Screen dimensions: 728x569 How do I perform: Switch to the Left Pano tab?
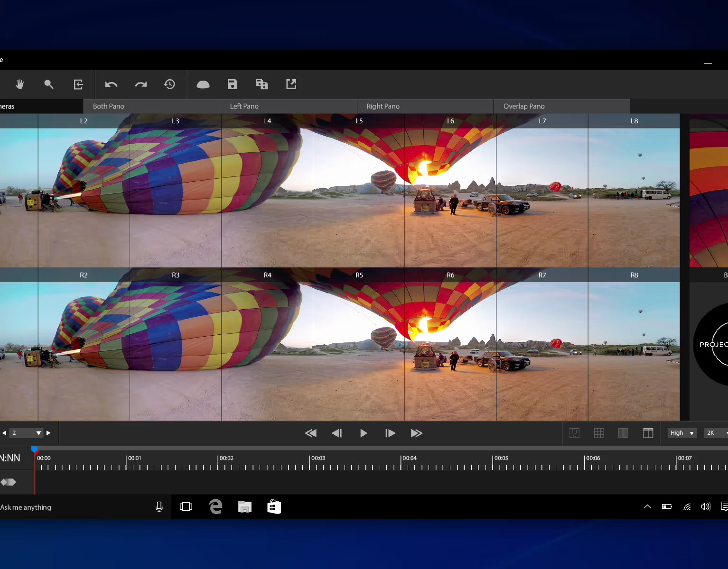point(289,106)
